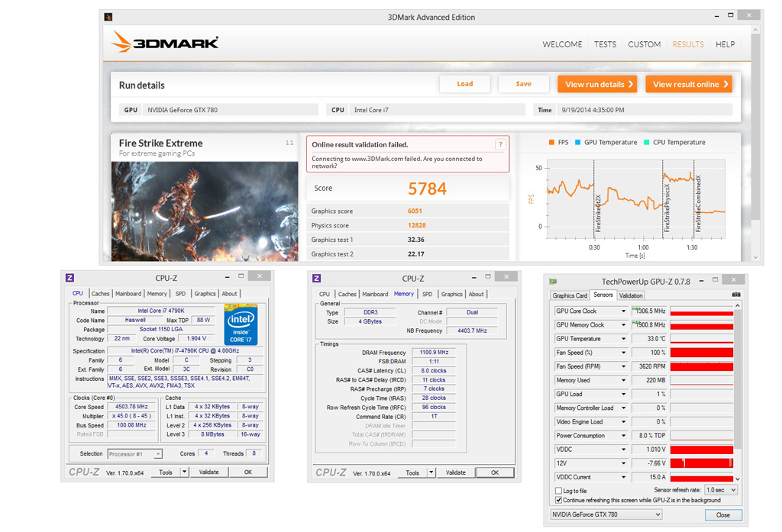Screen dimensions: 782x532
Task: Open HELP in 3DMark navigation
Action: (x=725, y=44)
